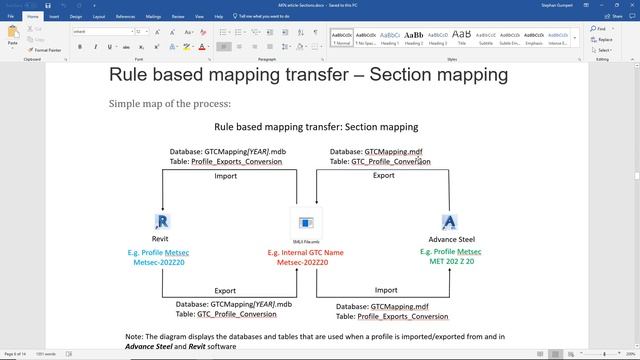Apply the Heading 2 style
640x360 pixels.
click(413, 38)
